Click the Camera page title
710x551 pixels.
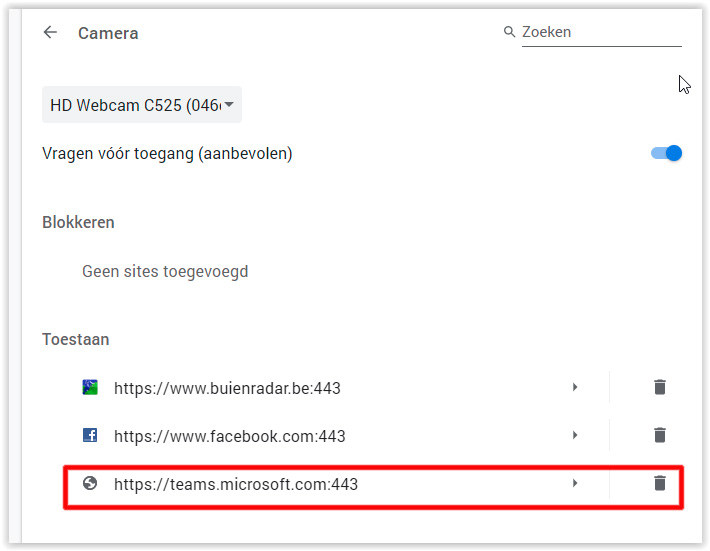[x=108, y=33]
